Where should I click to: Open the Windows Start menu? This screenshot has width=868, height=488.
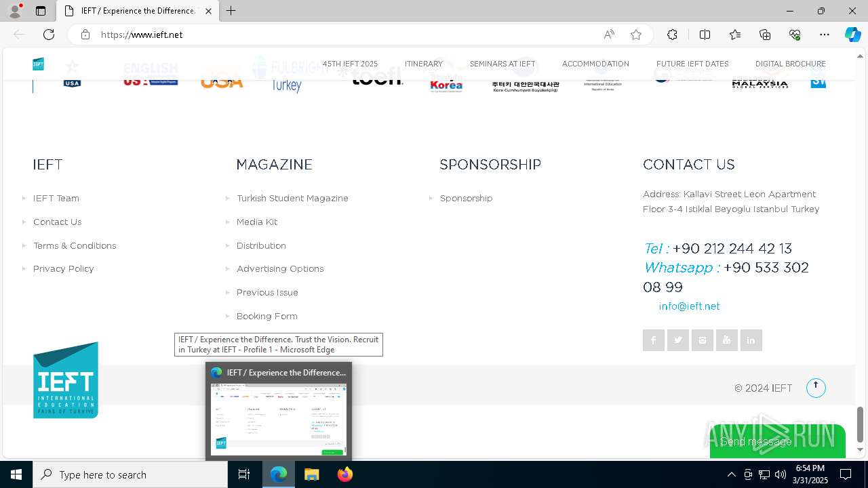pyautogui.click(x=16, y=474)
